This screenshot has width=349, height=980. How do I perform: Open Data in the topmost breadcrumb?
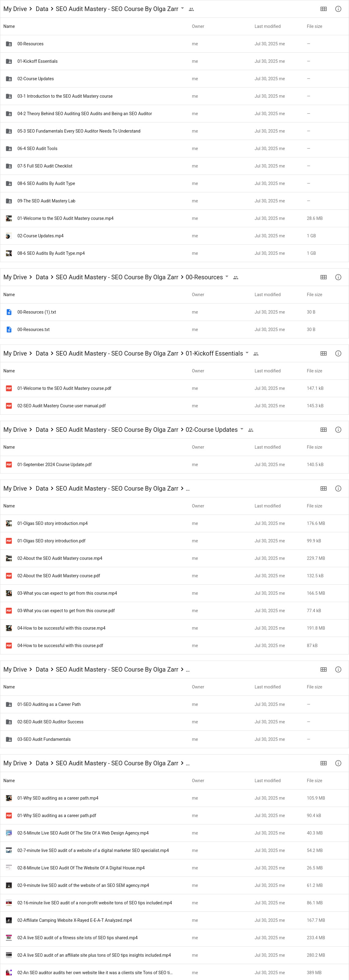pos(42,9)
